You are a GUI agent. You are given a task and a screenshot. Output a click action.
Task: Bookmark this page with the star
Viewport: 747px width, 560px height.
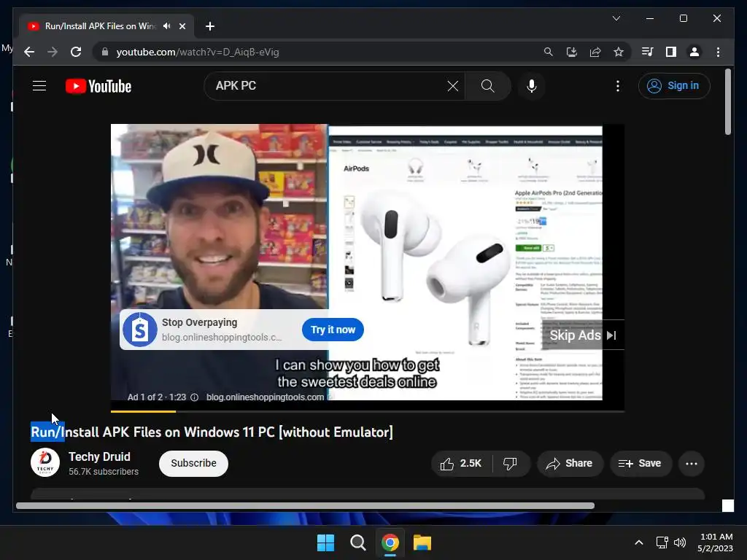pyautogui.click(x=619, y=52)
